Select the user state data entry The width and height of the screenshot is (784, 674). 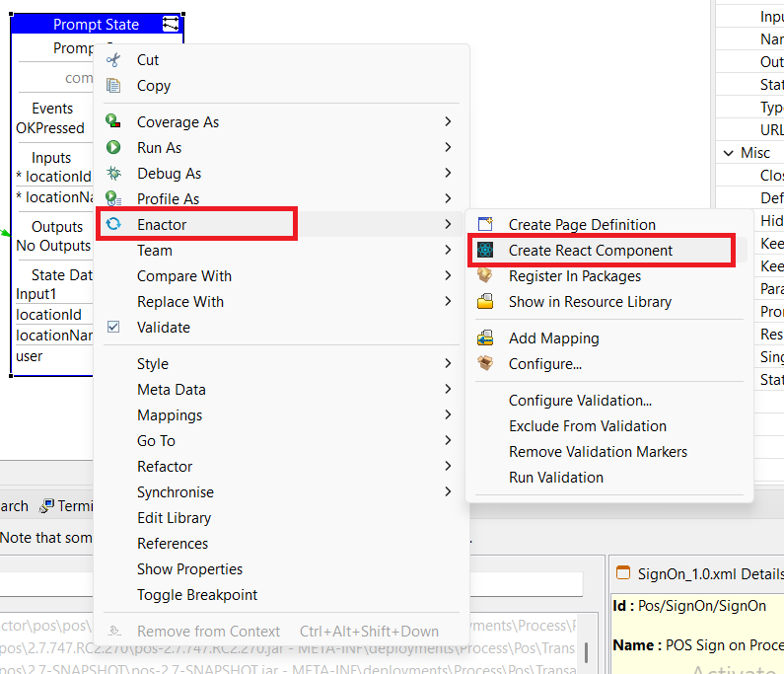tap(29, 356)
